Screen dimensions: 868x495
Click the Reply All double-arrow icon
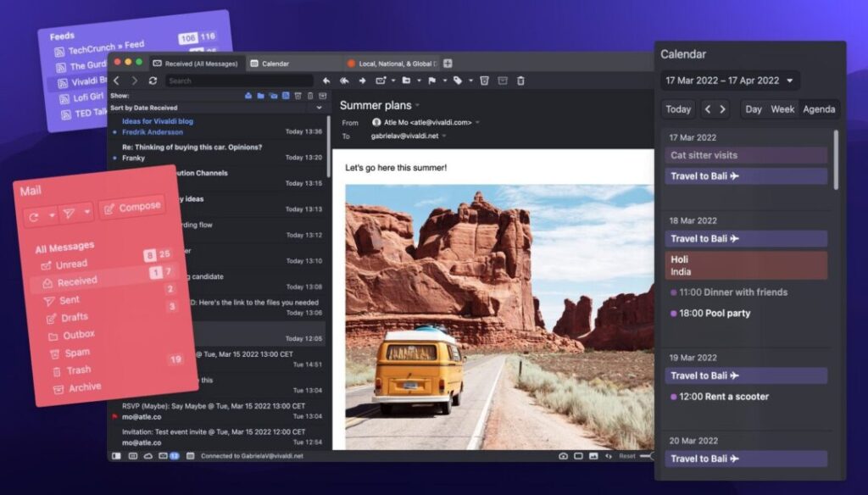[344, 81]
